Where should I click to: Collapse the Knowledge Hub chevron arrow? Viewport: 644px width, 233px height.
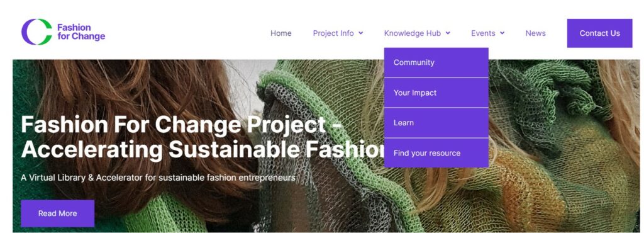pyautogui.click(x=448, y=33)
